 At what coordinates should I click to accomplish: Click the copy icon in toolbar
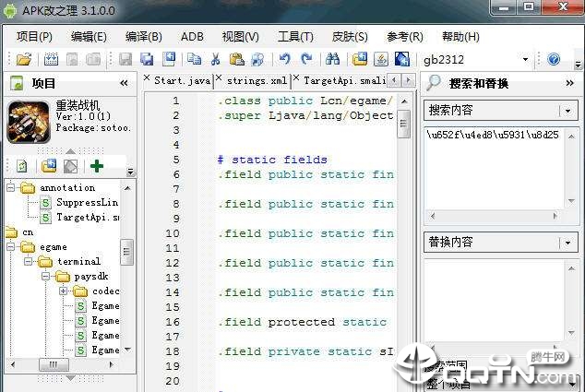[194, 59]
